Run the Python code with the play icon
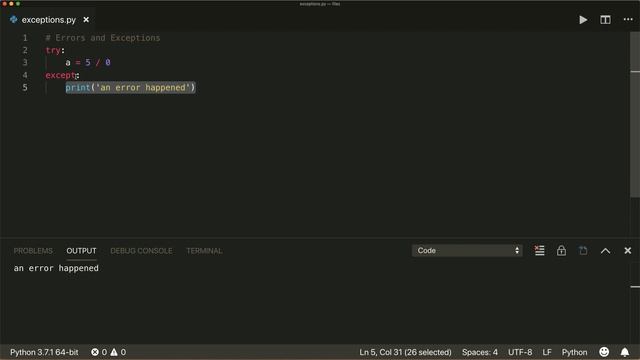640x360 pixels. pyautogui.click(x=583, y=20)
